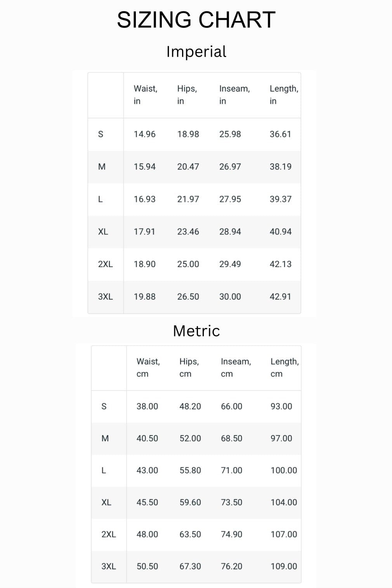Click the 14.96 waist value for size S
Screen dimensions: 392x588
pos(144,134)
